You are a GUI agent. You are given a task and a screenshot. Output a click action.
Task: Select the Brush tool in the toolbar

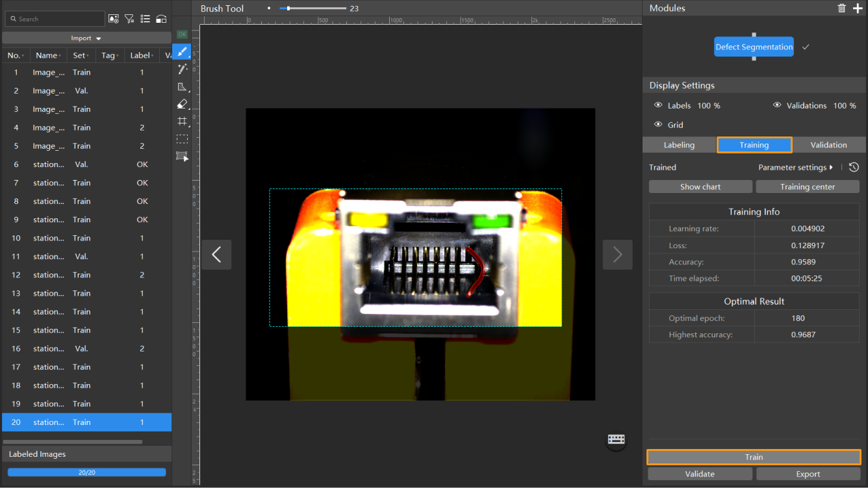[x=182, y=51]
